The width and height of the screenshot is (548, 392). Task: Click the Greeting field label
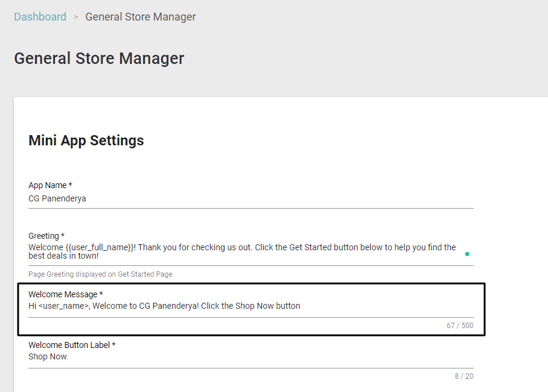(46, 236)
